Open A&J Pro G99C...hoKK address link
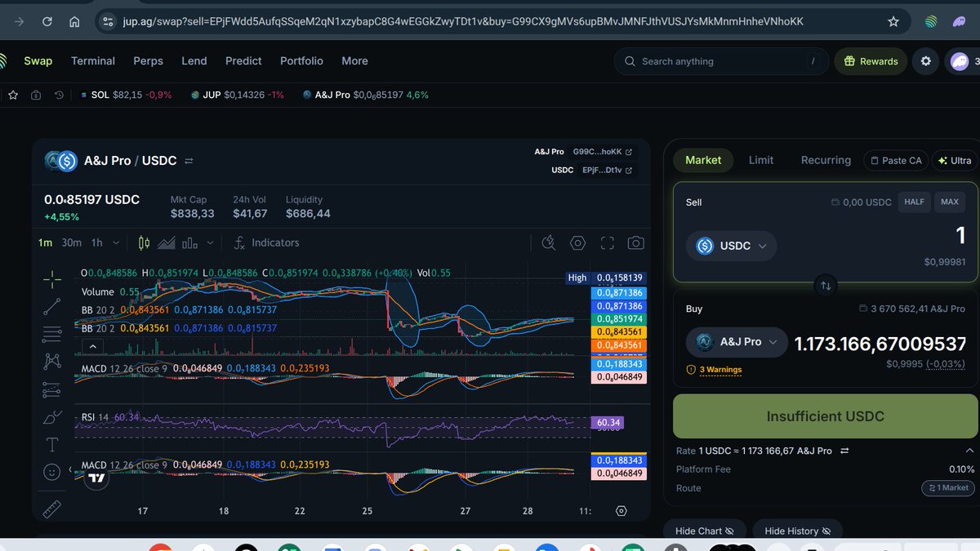 (x=602, y=152)
